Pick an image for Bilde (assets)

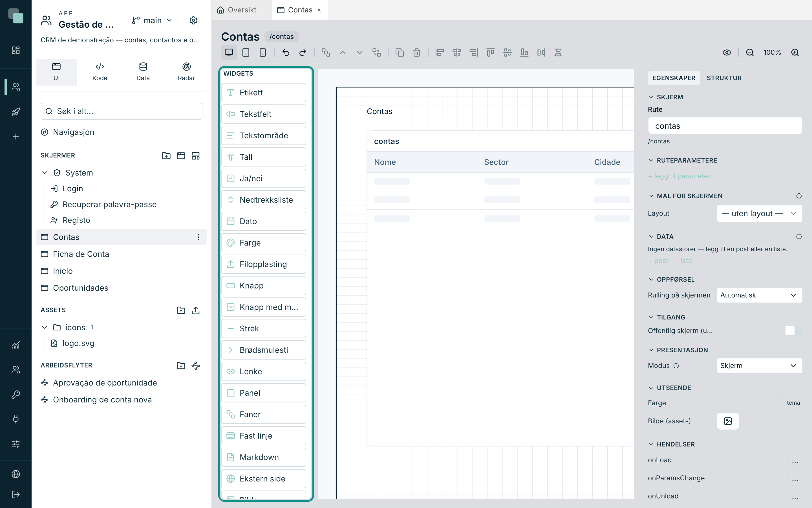pyautogui.click(x=728, y=421)
